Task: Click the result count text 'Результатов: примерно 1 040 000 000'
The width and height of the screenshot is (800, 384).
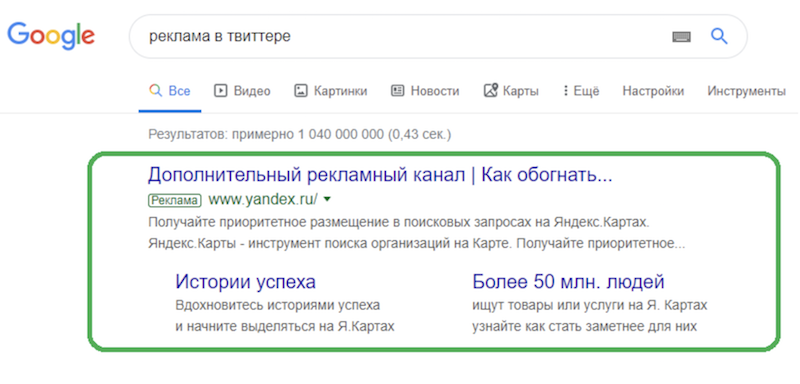Action: 265,135
